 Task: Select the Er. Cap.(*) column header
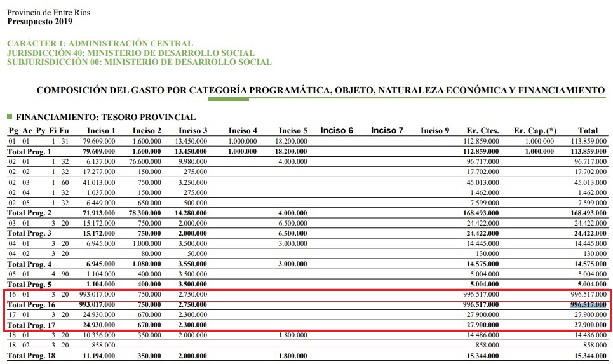[x=534, y=131]
